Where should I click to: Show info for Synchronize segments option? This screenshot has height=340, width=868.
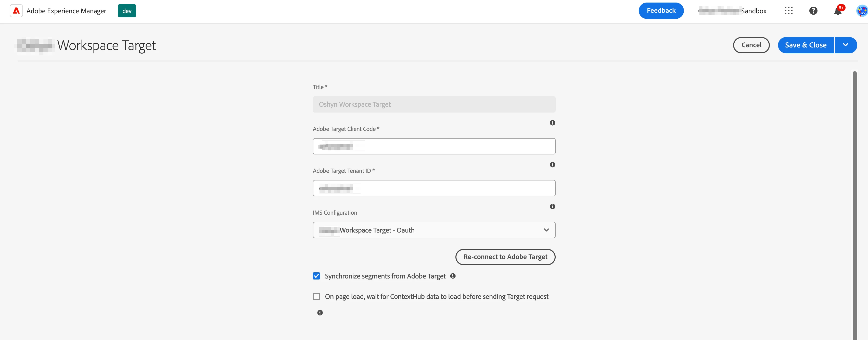tap(453, 276)
